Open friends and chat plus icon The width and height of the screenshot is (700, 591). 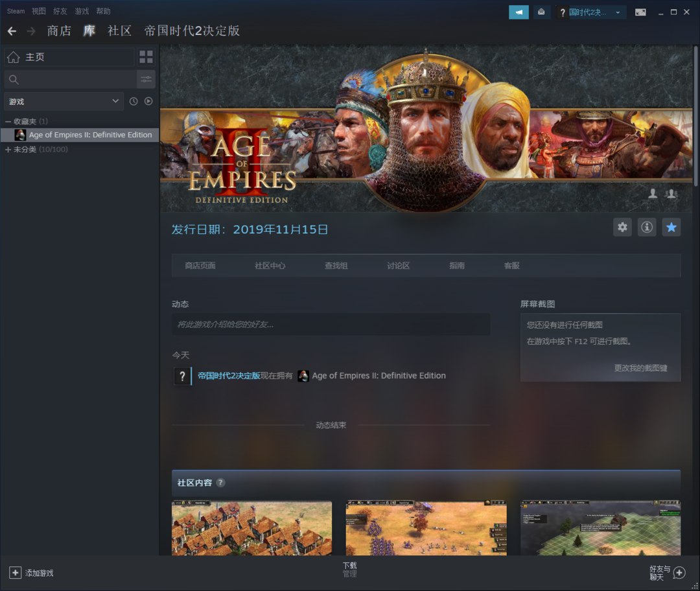679,573
